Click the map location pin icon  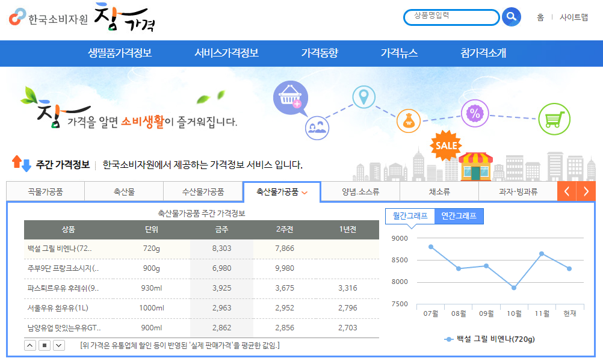(364, 97)
